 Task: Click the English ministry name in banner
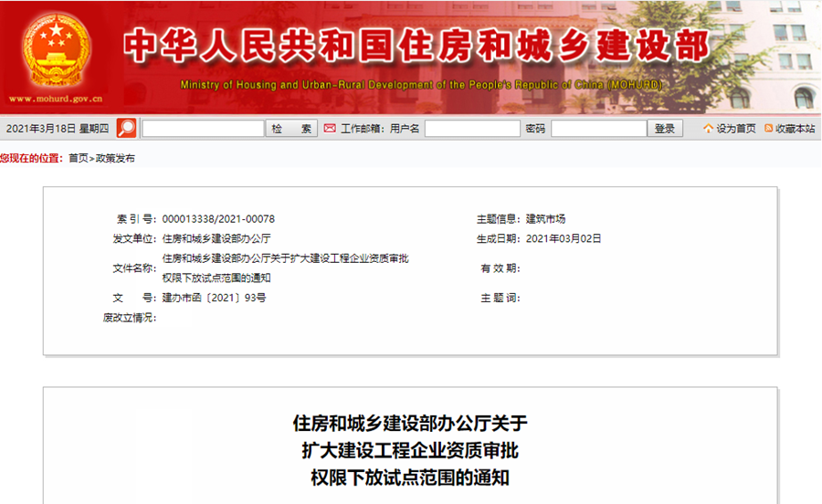(421, 85)
